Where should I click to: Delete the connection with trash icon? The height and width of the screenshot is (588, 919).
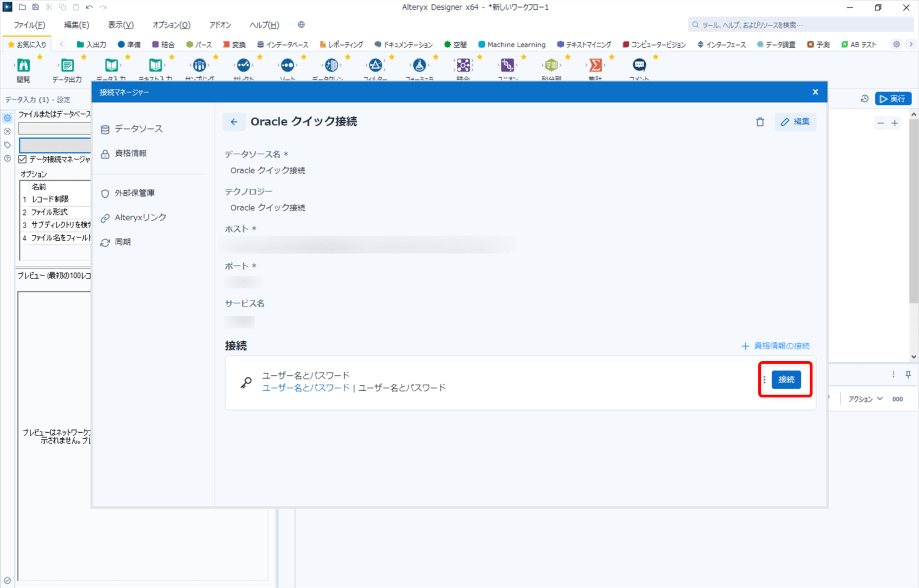click(x=760, y=122)
